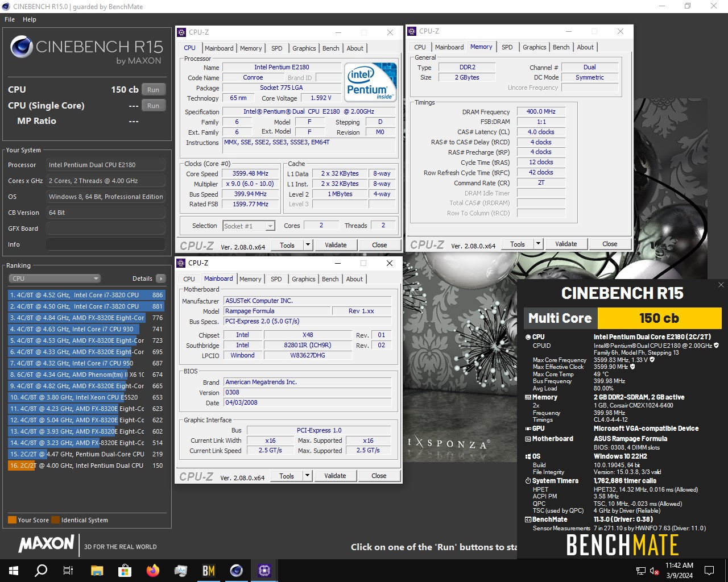Open Windows Start menu
The image size is (728, 582).
[x=14, y=571]
